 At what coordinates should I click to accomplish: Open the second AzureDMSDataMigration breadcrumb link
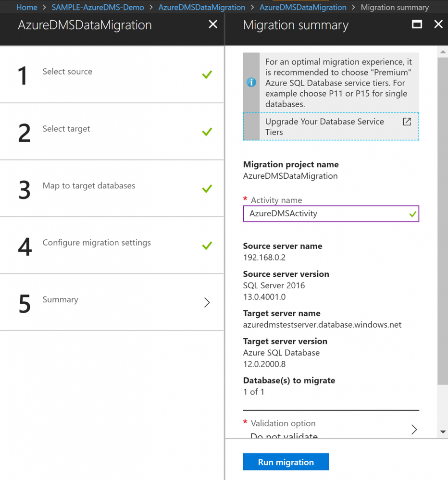[303, 7]
